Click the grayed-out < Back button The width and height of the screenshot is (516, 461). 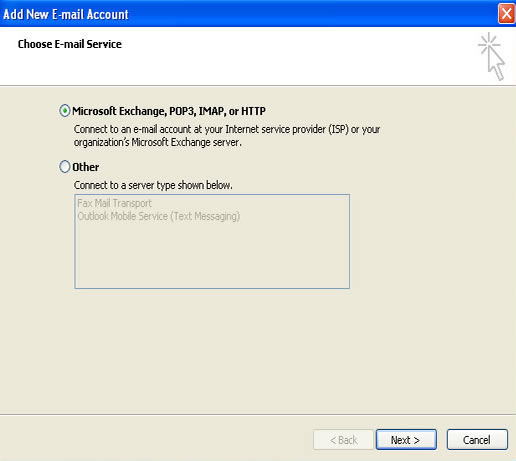point(343,440)
